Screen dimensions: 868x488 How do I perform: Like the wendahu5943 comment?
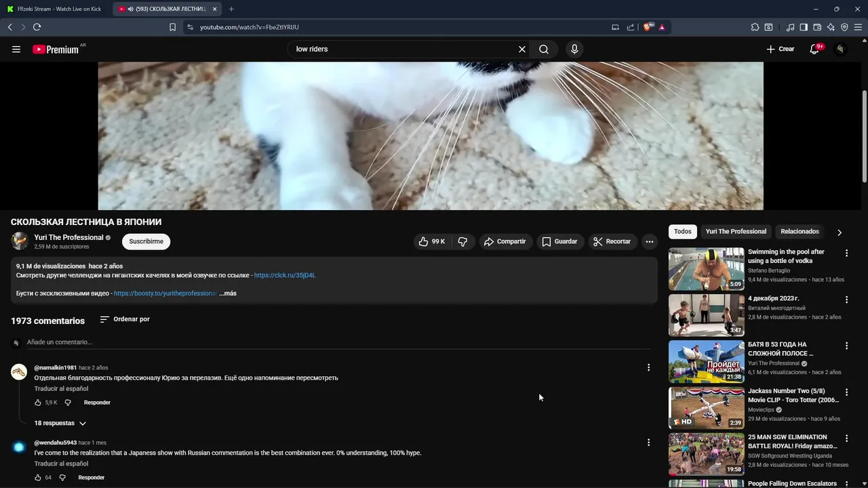(x=38, y=478)
